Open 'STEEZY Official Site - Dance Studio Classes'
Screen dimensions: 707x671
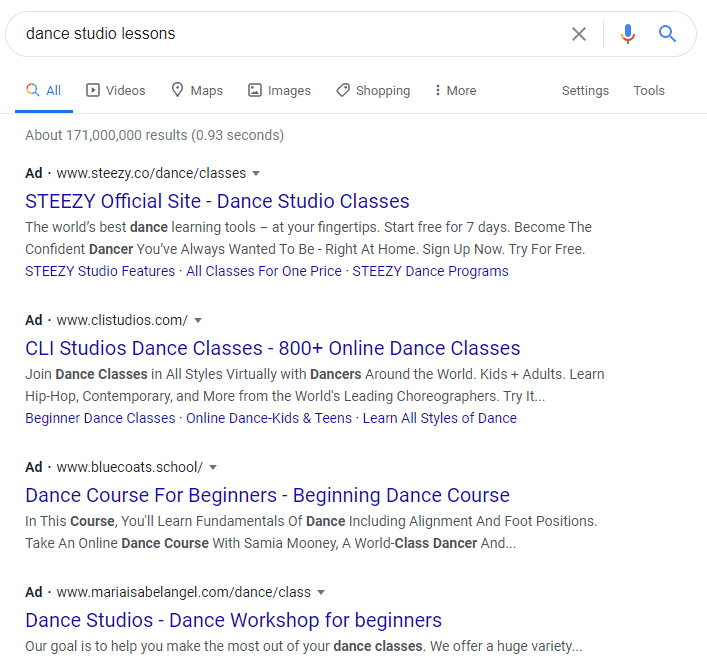(217, 201)
